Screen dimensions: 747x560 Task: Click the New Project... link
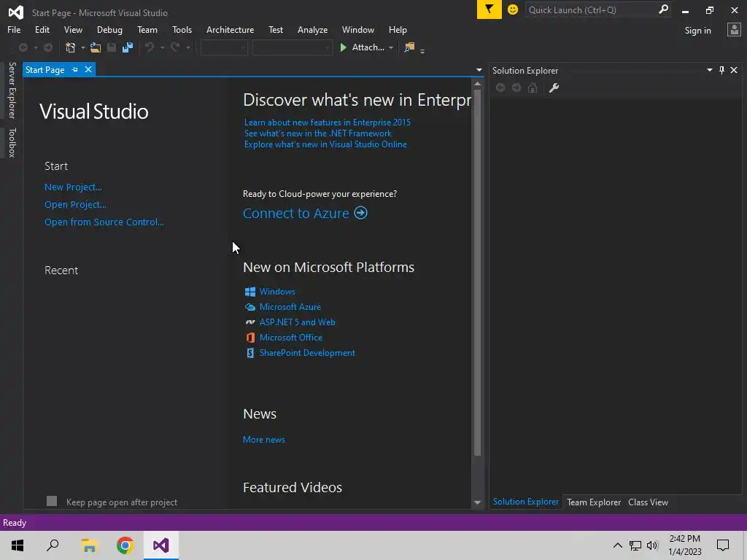pyautogui.click(x=73, y=187)
